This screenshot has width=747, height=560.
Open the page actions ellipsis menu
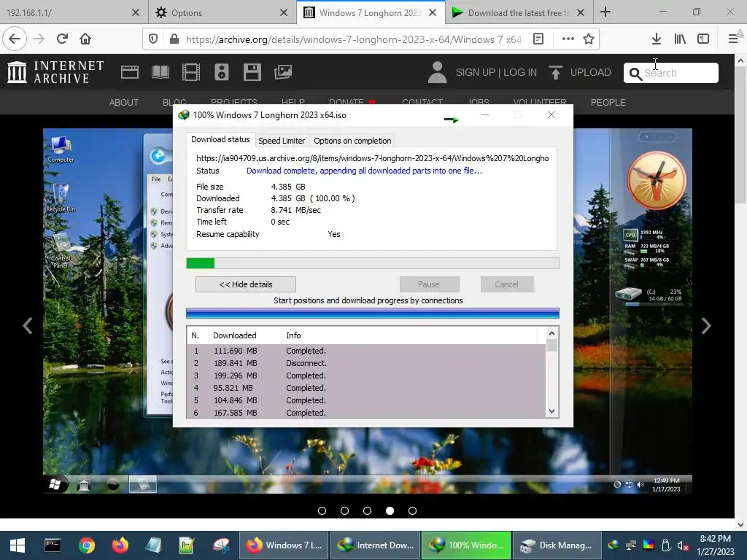(x=568, y=39)
